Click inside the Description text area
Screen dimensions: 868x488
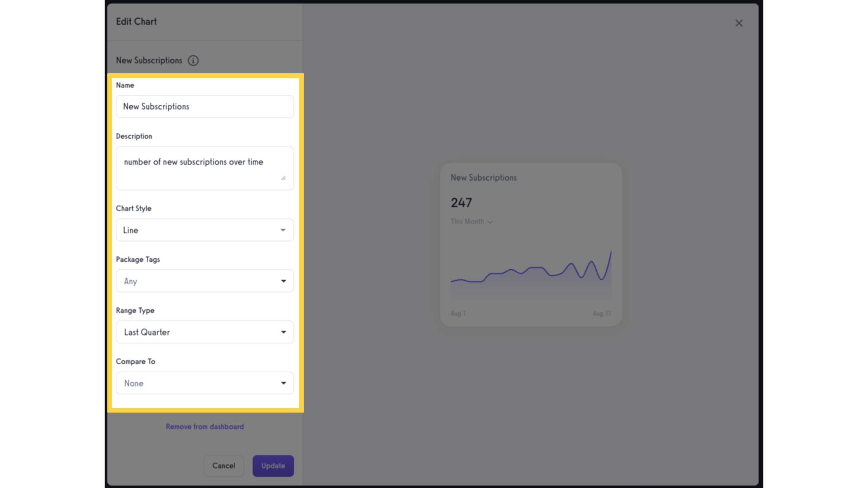point(205,168)
